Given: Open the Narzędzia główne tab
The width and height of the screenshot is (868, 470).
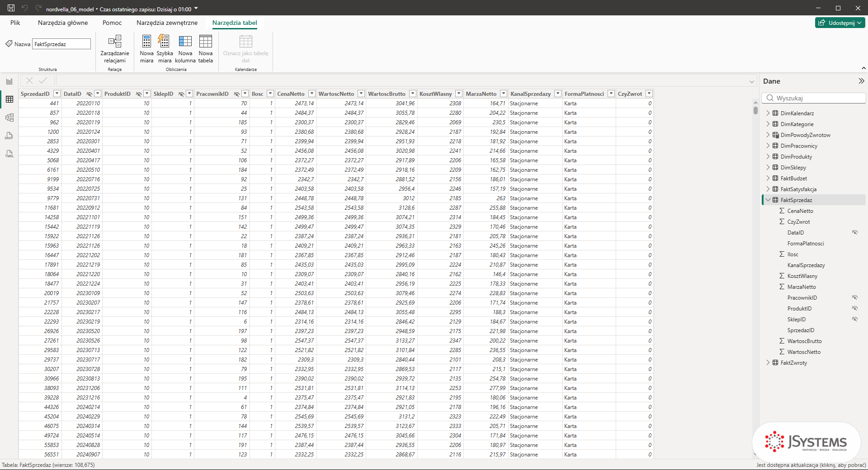Looking at the screenshot, I should click(63, 23).
